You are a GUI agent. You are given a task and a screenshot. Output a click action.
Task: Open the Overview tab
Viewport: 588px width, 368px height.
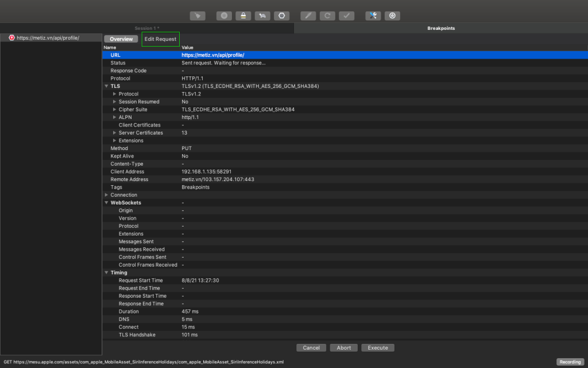121,39
